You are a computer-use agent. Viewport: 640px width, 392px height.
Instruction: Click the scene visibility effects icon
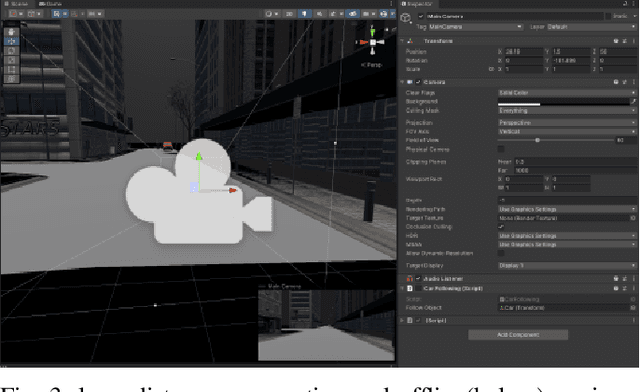point(353,14)
